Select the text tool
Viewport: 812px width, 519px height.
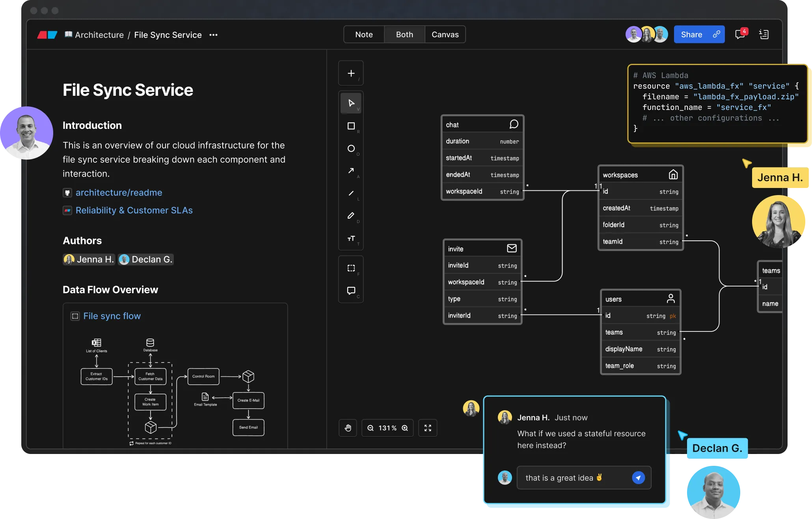351,238
